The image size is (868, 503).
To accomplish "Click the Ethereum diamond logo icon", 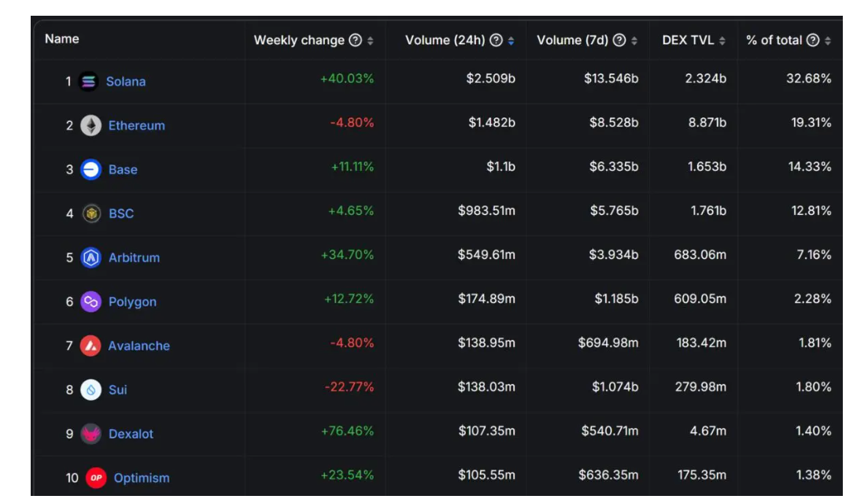I will tap(90, 125).
